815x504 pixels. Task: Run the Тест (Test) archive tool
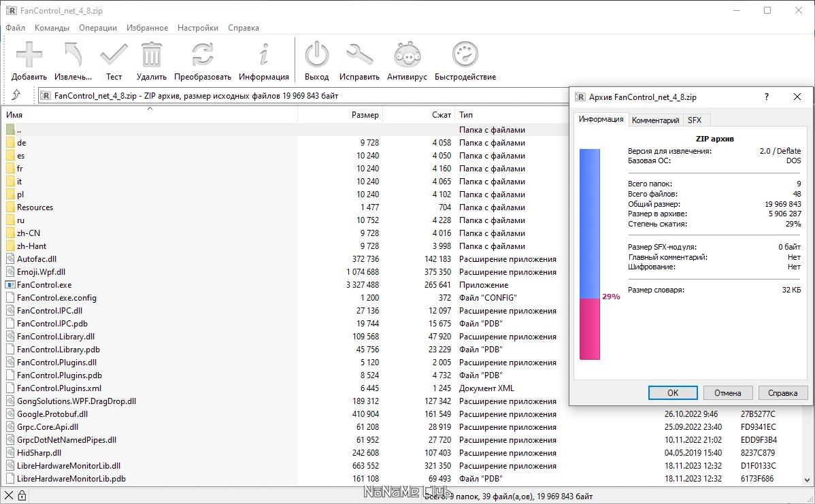click(114, 60)
